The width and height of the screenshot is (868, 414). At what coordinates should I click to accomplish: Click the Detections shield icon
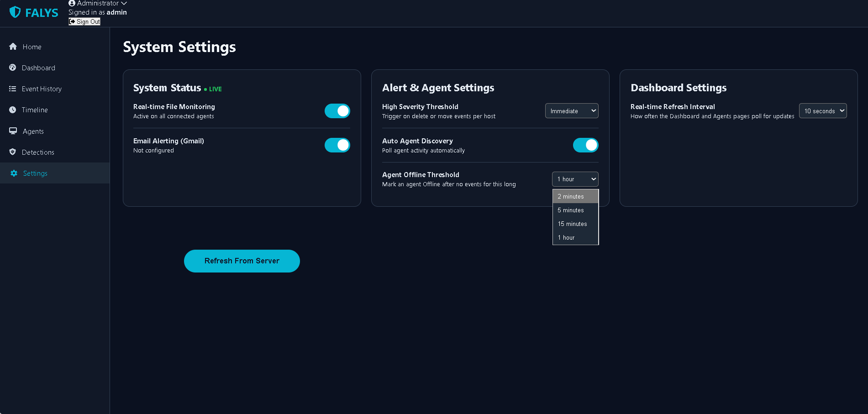point(13,152)
